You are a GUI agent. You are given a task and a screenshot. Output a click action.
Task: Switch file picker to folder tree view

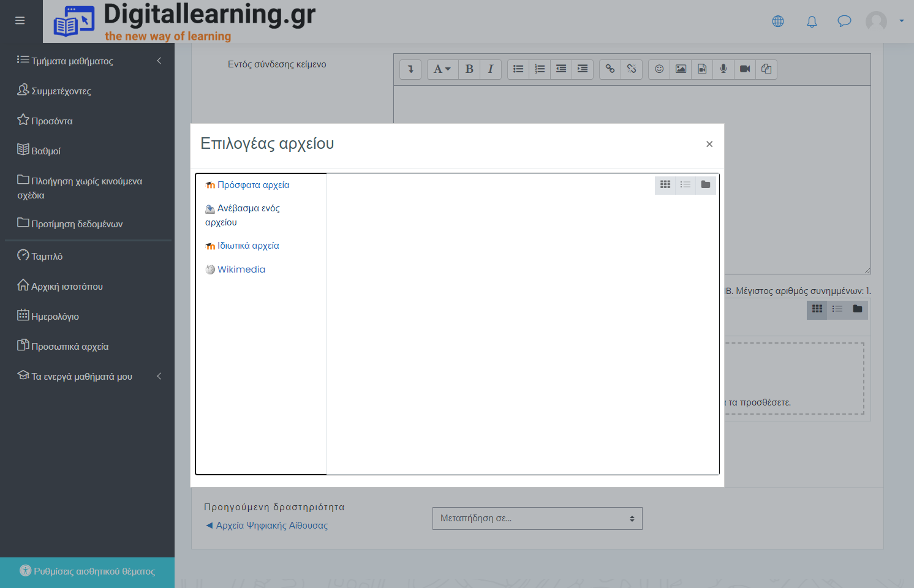[x=706, y=184]
